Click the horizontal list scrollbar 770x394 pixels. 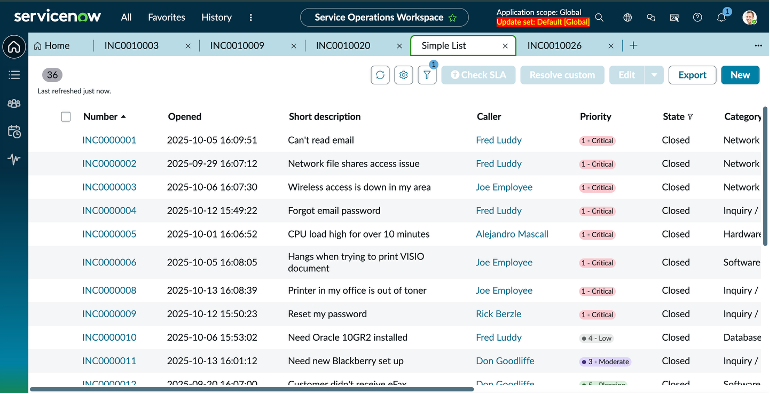252,389
